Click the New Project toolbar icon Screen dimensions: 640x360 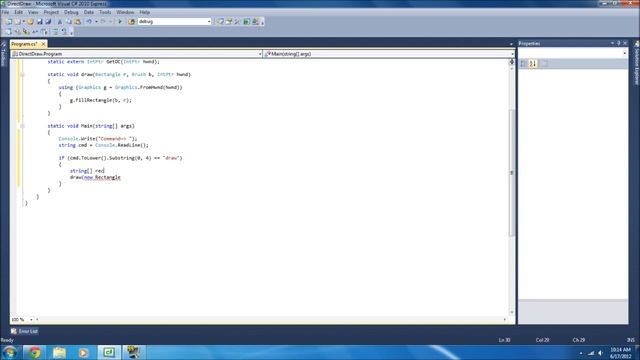[8, 22]
